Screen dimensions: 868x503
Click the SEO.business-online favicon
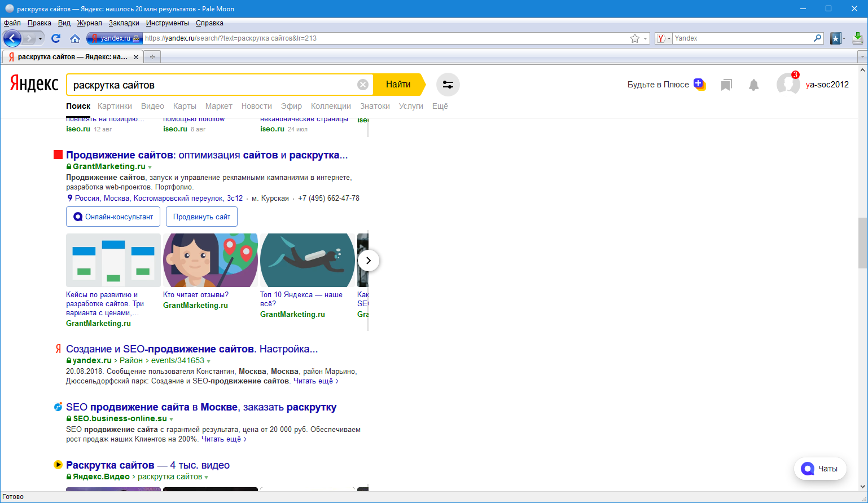coord(58,407)
